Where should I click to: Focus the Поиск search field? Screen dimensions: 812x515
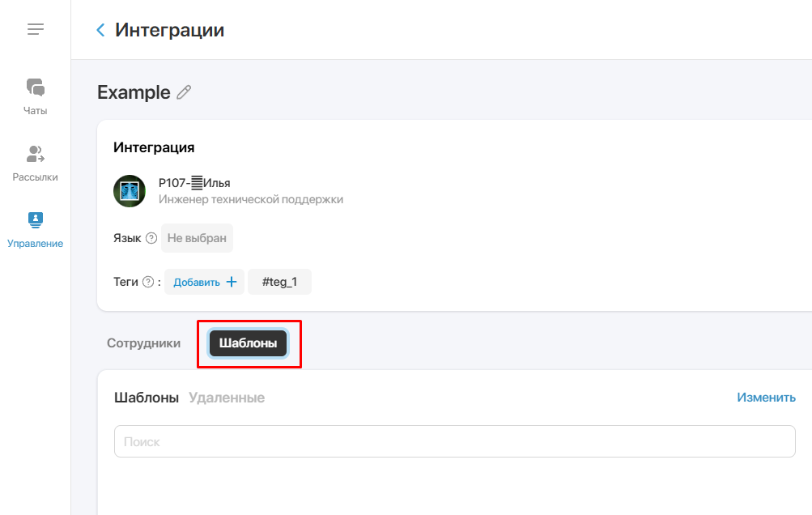pos(455,441)
